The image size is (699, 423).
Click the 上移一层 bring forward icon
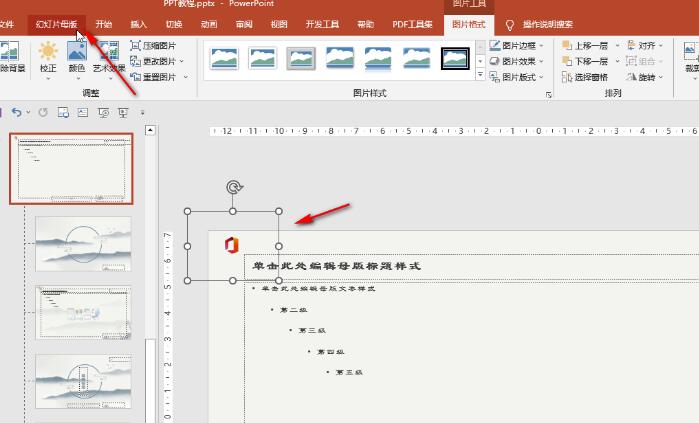(567, 46)
